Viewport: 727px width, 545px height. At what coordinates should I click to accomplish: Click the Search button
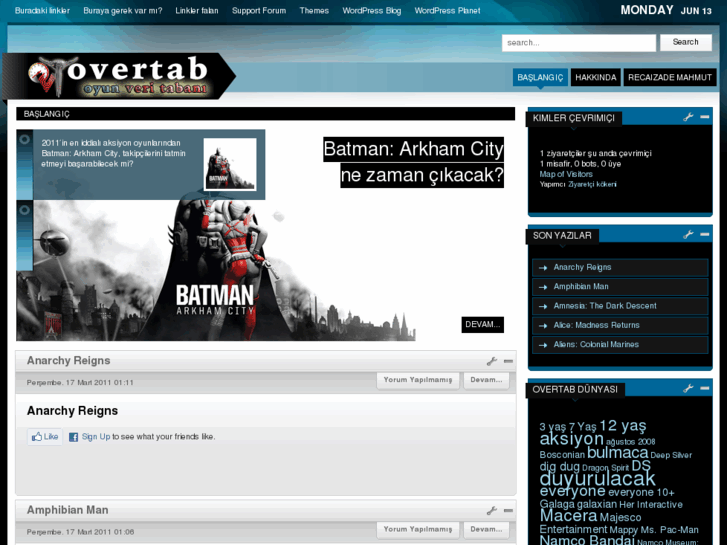coord(686,42)
